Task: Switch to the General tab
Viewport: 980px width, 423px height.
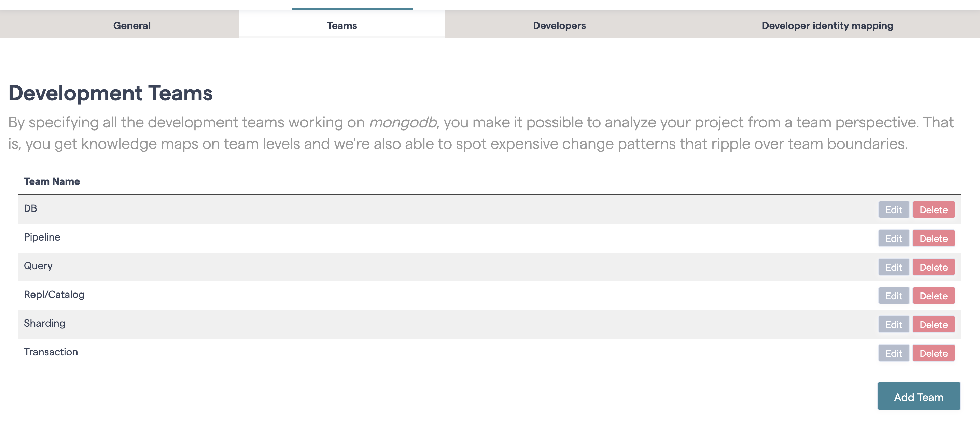Action: (x=131, y=25)
